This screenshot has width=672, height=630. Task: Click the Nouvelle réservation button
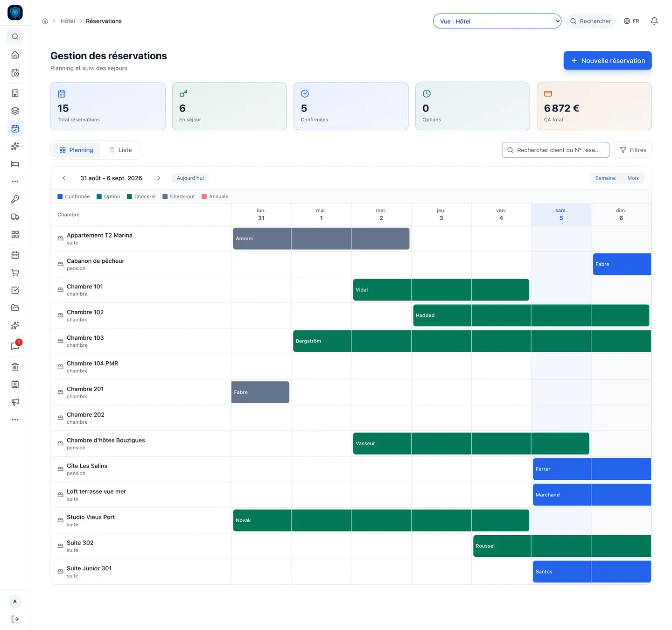pos(608,61)
